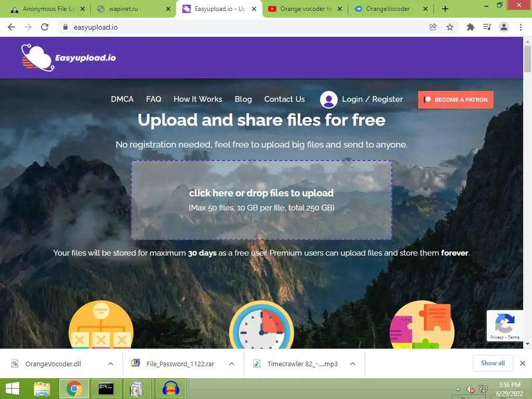The width and height of the screenshot is (532, 399).
Task: Click the drop files upload area
Action: click(x=262, y=200)
